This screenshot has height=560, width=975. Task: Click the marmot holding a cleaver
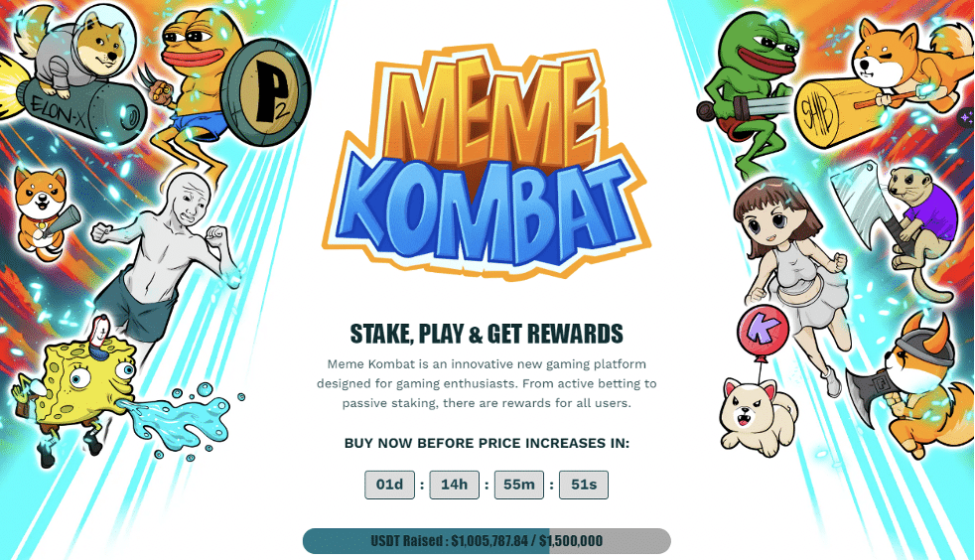coord(896,230)
